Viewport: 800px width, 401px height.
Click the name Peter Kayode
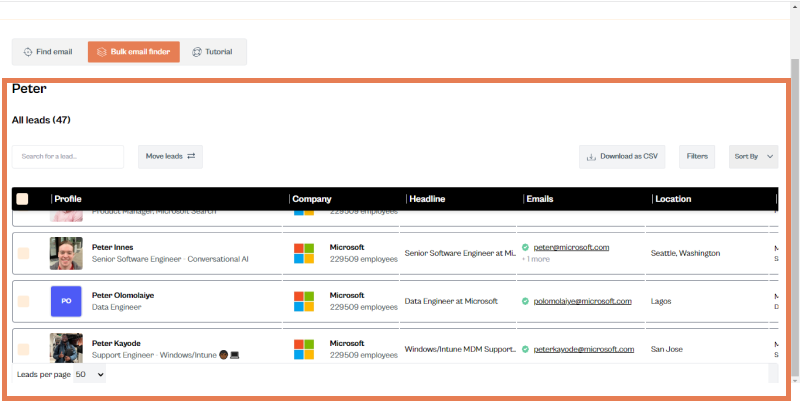point(116,343)
